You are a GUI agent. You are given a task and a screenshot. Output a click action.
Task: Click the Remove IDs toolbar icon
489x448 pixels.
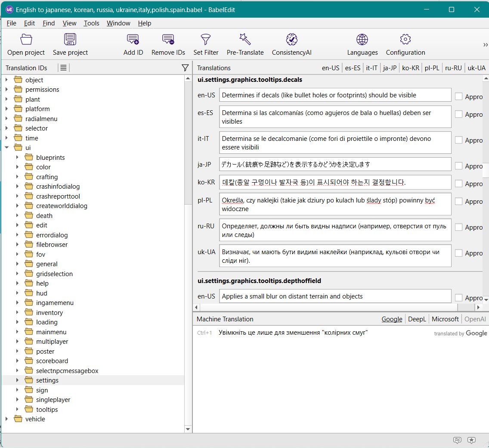tap(168, 40)
